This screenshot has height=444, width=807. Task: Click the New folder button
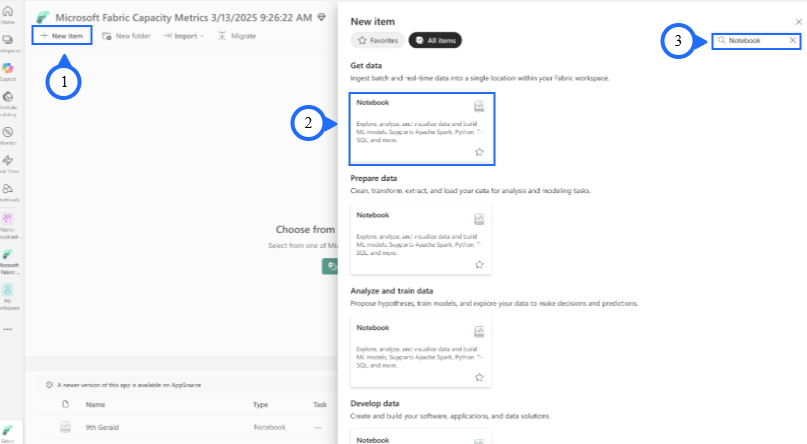126,35
